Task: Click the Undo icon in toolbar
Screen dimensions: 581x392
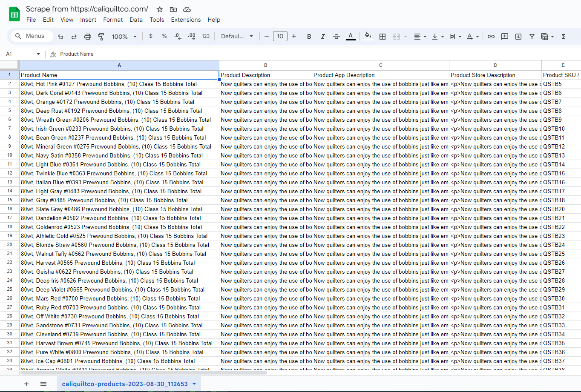Action: click(60, 37)
